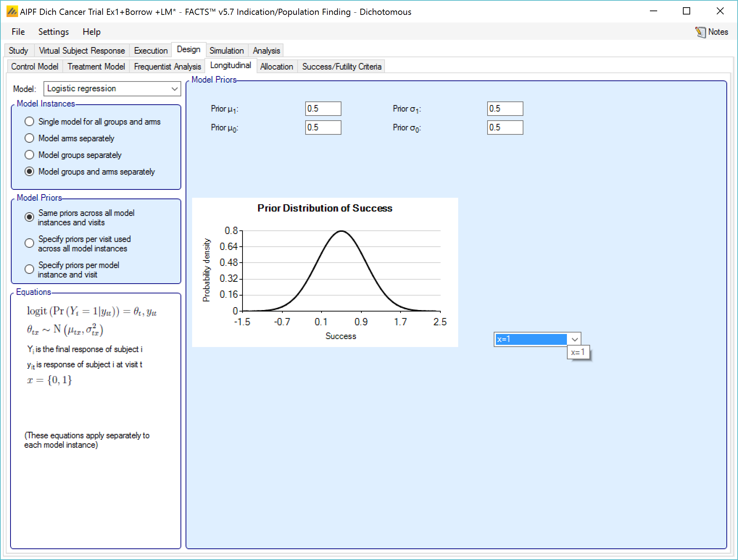This screenshot has height=560, width=738.
Task: Select Single model for all groups and arms
Action: click(29, 122)
